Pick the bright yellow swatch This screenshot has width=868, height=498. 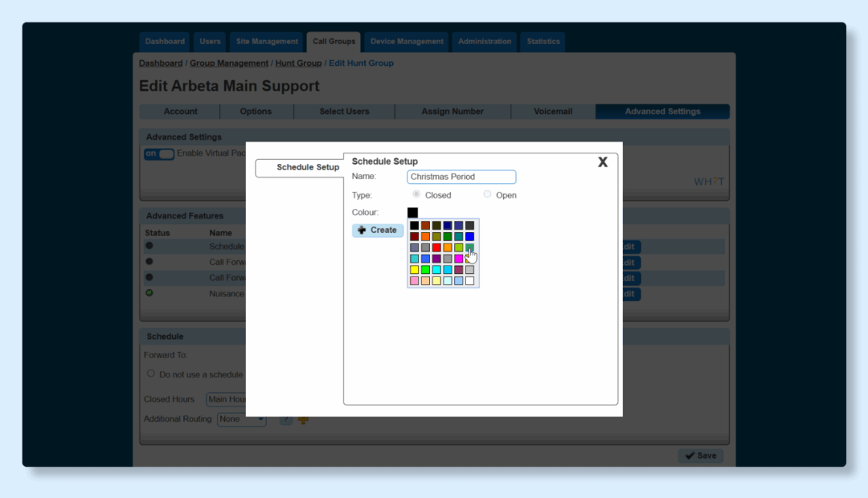tap(414, 269)
